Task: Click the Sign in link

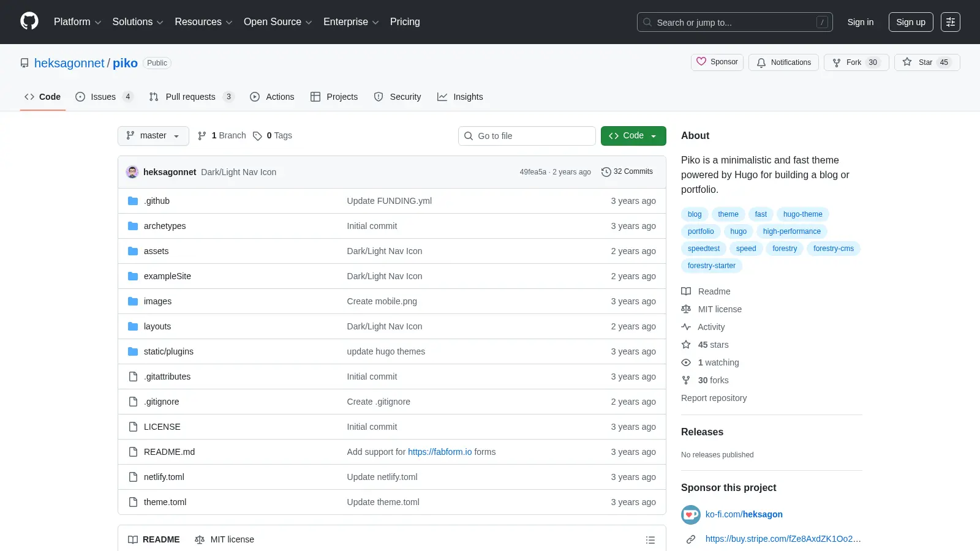Action: pos(861,22)
